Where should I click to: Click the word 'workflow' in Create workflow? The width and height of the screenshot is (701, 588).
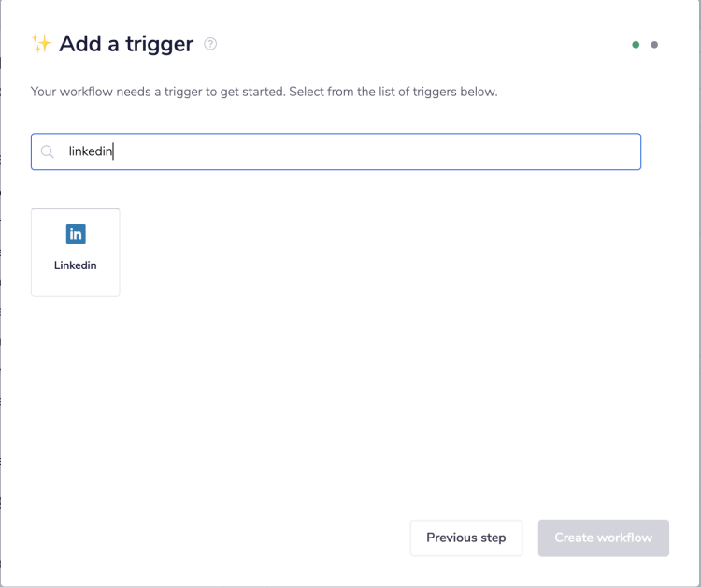[627, 538]
